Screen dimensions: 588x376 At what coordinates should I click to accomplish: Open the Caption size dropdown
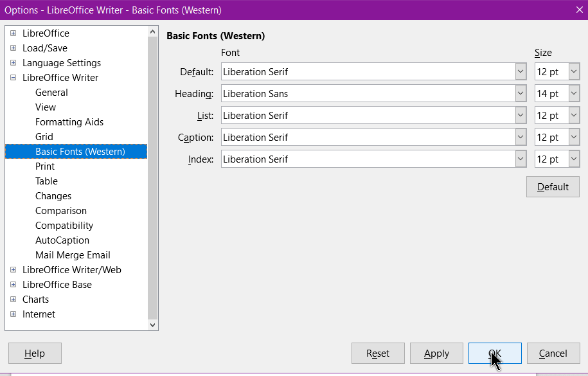(574, 138)
